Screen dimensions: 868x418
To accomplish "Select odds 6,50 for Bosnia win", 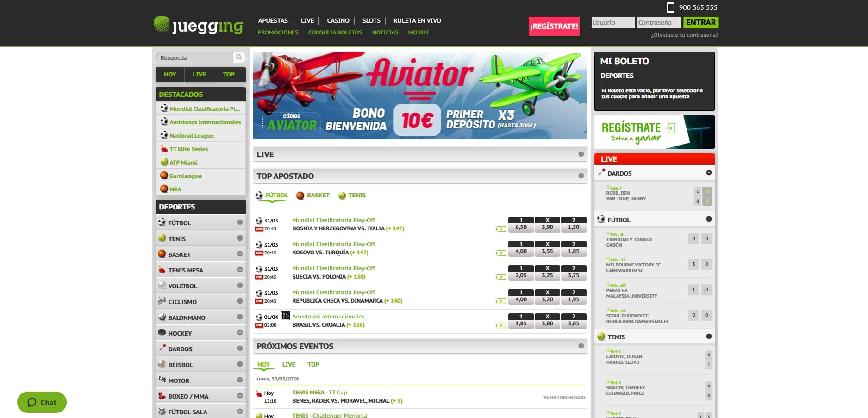I will [521, 227].
